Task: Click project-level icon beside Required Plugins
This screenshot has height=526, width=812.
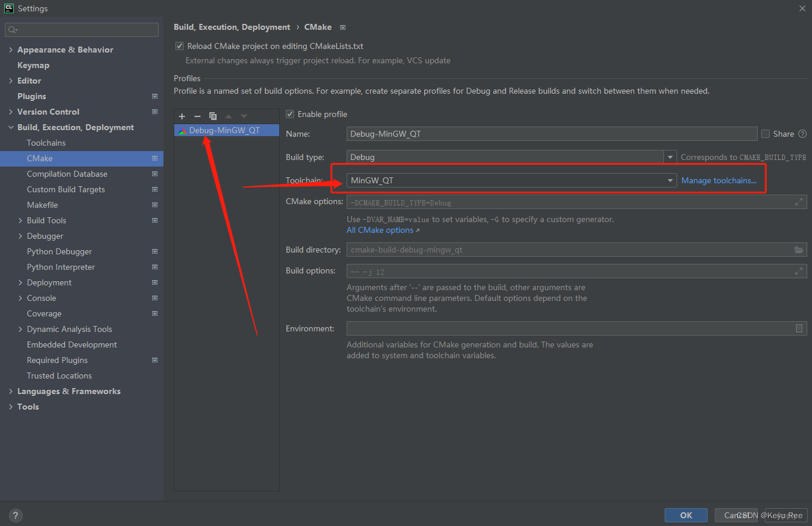Action: point(155,360)
